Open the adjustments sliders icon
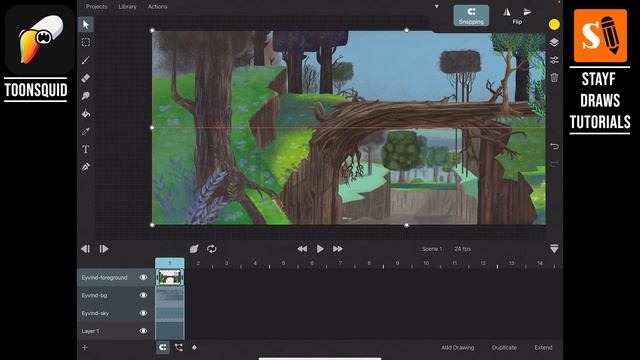 coord(554,60)
